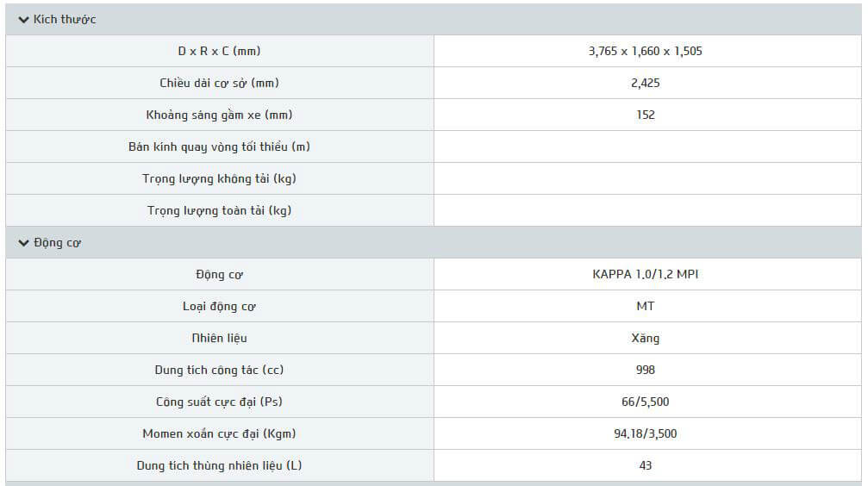The height and width of the screenshot is (486, 868).
Task: Click the 94.18/3,500 torque value
Action: click(x=645, y=433)
